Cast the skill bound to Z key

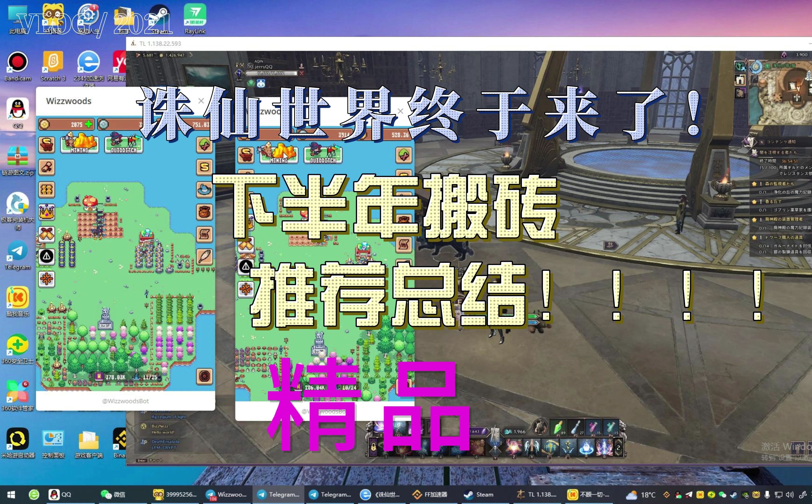[x=514, y=447]
